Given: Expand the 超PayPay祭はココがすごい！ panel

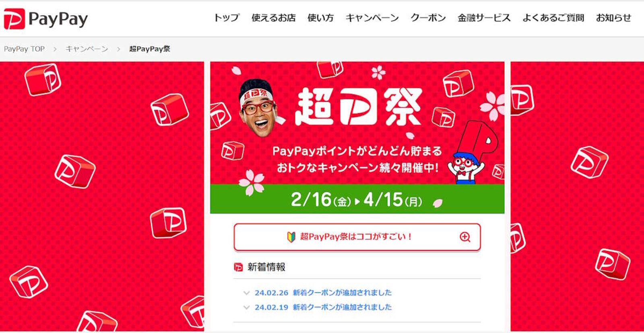Looking at the screenshot, I should click(x=357, y=237).
